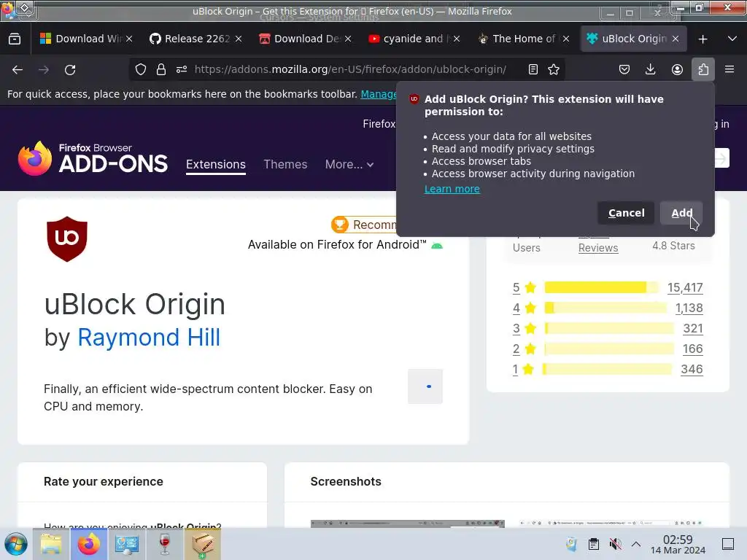Open tracking protection shield icon
747x560 pixels.
tap(141, 69)
